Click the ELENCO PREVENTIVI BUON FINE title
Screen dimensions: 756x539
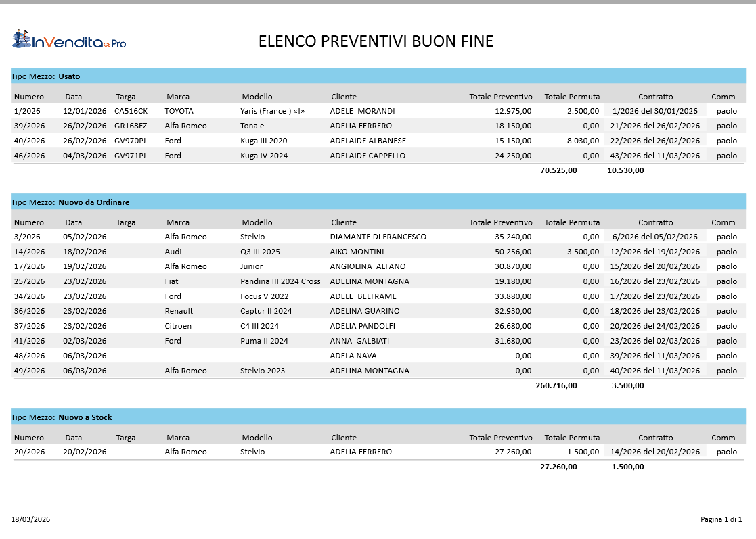tap(376, 41)
